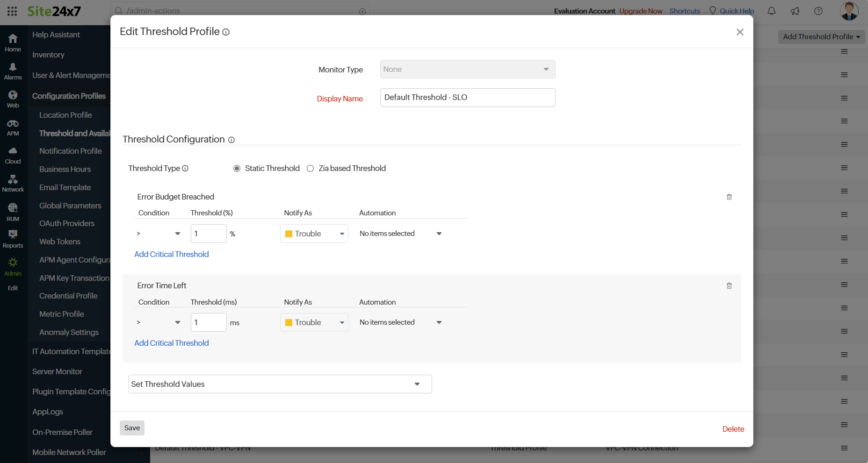Click the Display Name text field

[467, 98]
